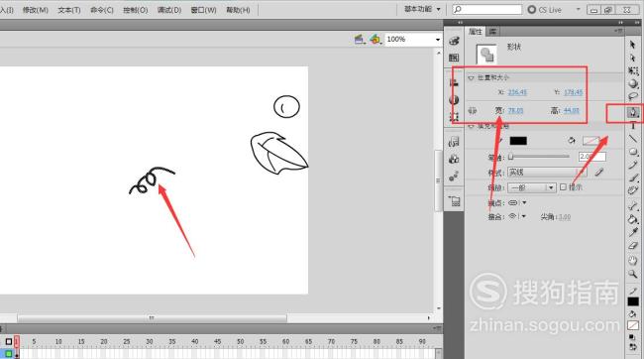644x359 pixels.
Task: Select the Paint Bucket tool
Action: coord(633,219)
